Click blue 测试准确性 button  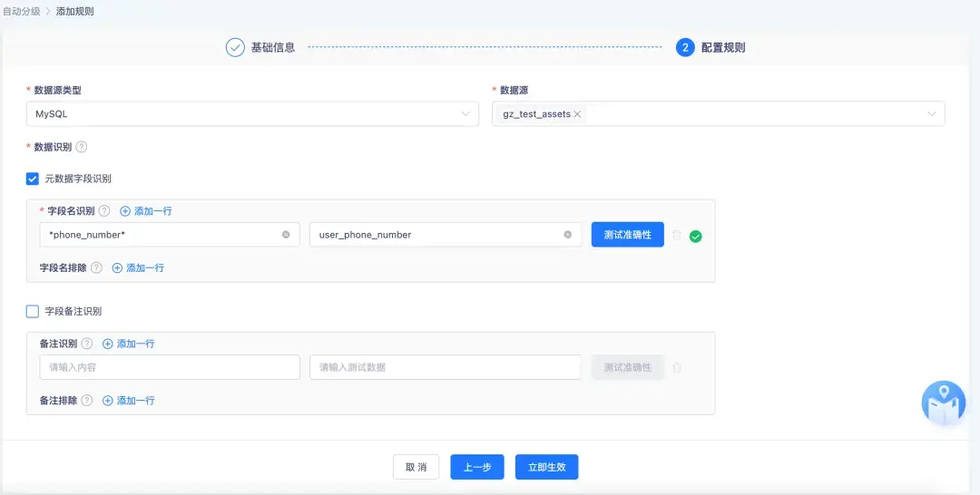coord(628,235)
